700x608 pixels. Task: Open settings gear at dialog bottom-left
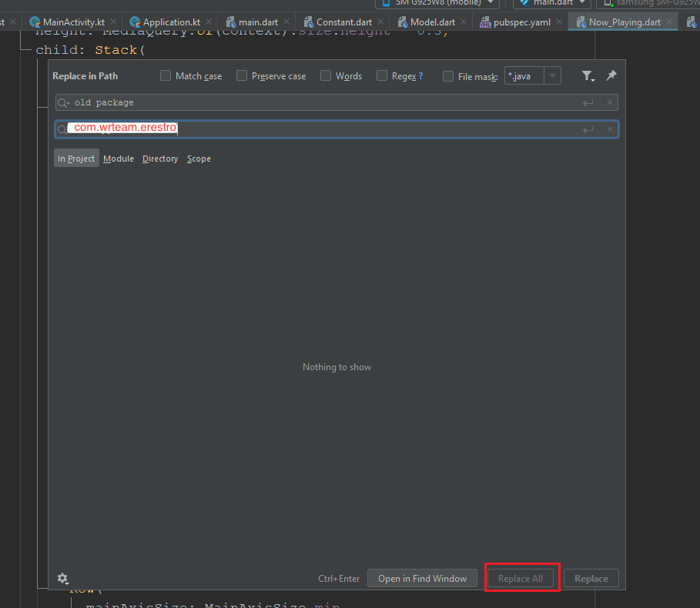click(62, 578)
